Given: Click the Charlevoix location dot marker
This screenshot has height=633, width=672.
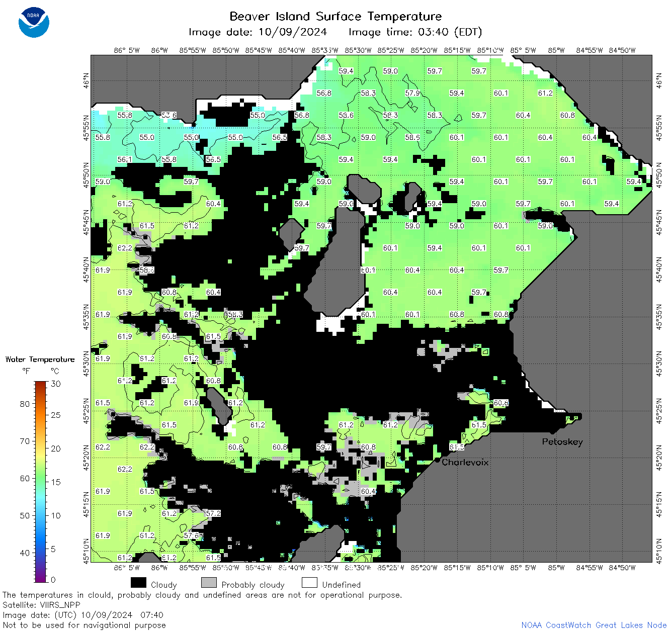Looking at the screenshot, I should 437,460.
